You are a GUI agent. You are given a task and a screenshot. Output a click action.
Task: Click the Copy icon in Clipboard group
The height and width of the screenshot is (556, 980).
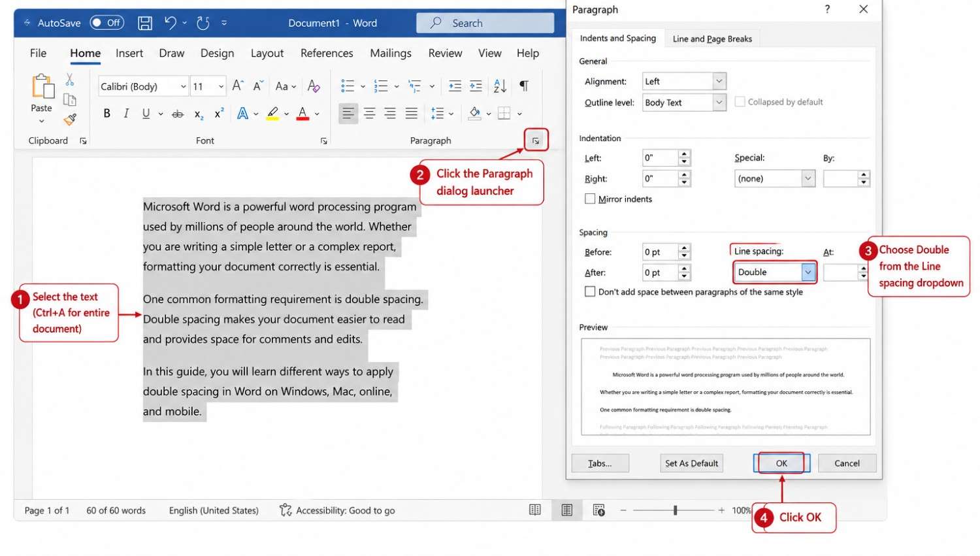point(69,99)
